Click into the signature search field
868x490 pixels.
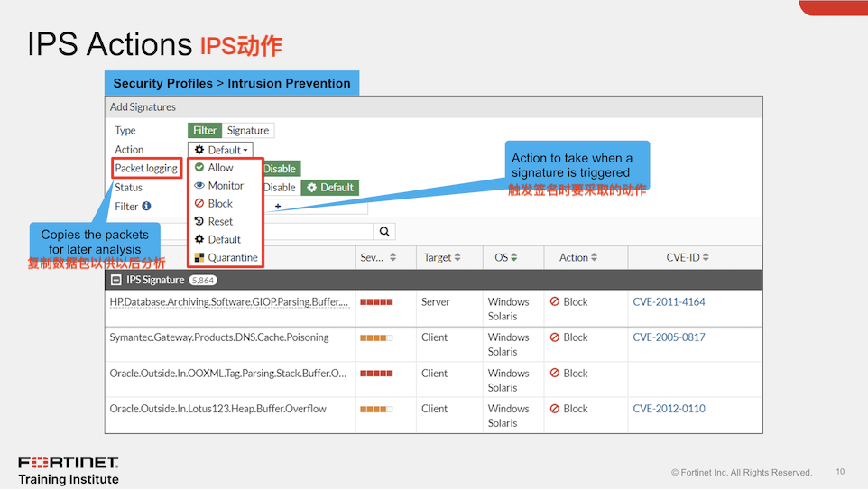tap(318, 231)
